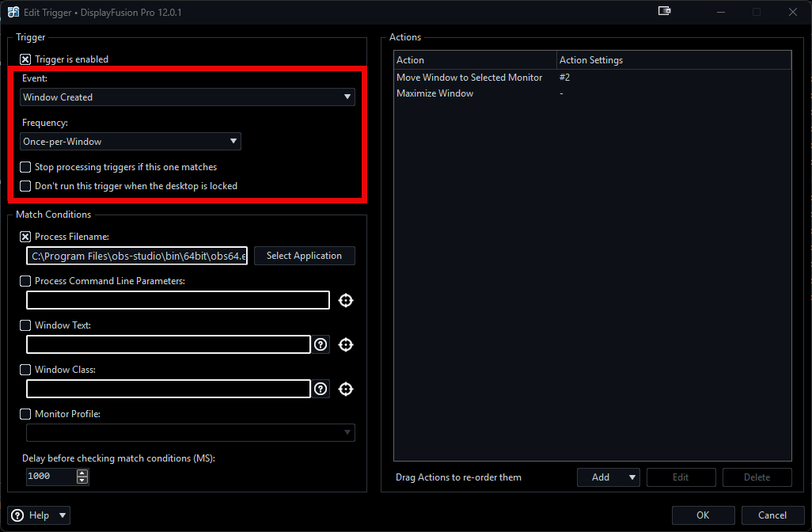Click the crosshair target icon for Window Class
The image size is (812, 532).
[x=345, y=389]
